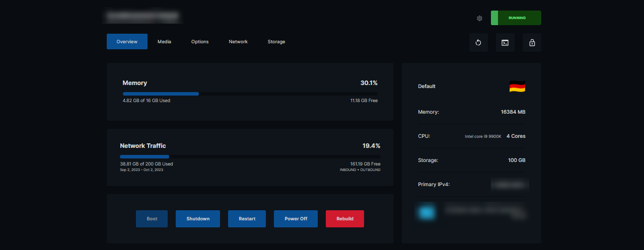The width and height of the screenshot is (644, 250).
Task: Click the blurred blue OS icon
Action: point(426,212)
